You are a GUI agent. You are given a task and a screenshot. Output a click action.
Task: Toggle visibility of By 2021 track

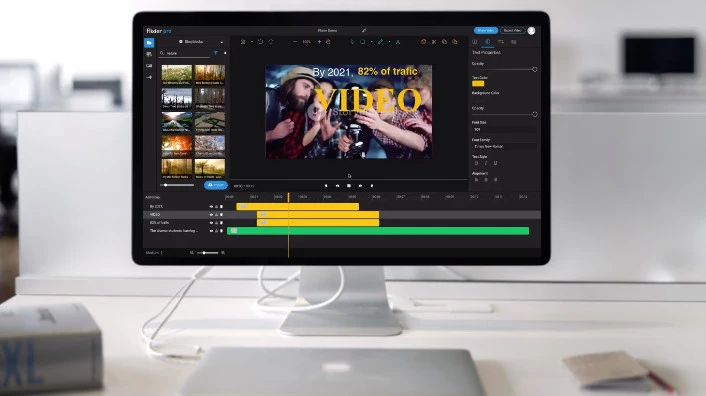[x=211, y=207]
